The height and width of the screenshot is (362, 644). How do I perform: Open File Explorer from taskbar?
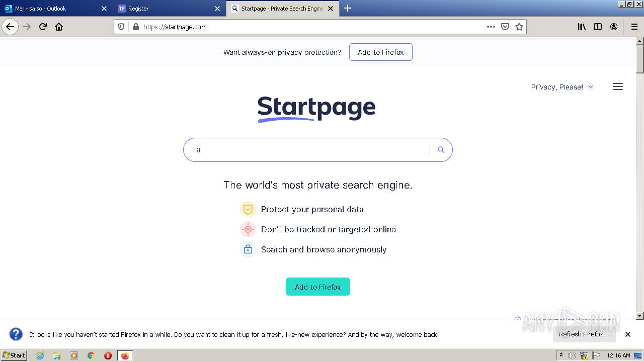[x=57, y=355]
